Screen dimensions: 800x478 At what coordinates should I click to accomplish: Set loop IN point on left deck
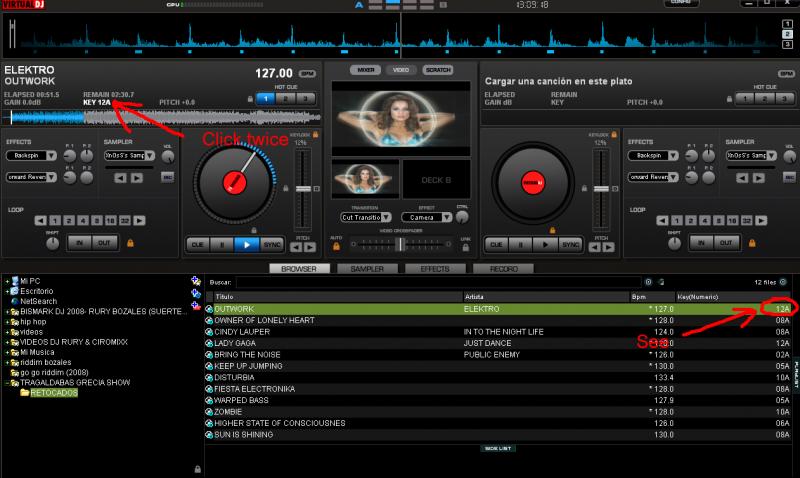point(80,243)
